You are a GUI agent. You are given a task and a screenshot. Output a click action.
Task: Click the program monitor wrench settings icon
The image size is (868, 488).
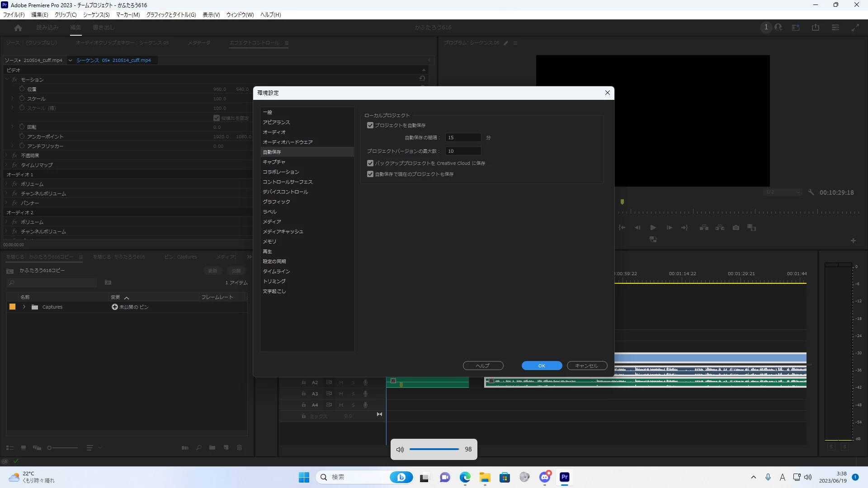coord(811,192)
